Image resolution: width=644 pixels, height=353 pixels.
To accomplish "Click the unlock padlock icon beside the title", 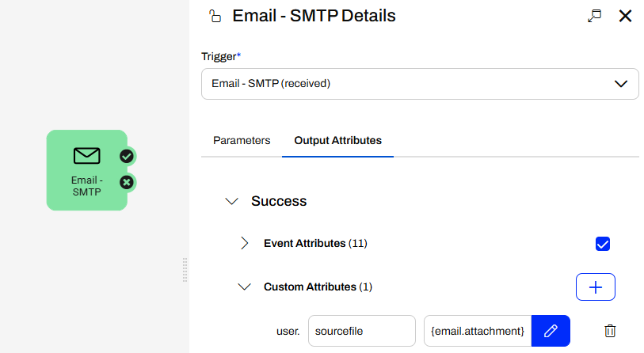I will pyautogui.click(x=213, y=16).
